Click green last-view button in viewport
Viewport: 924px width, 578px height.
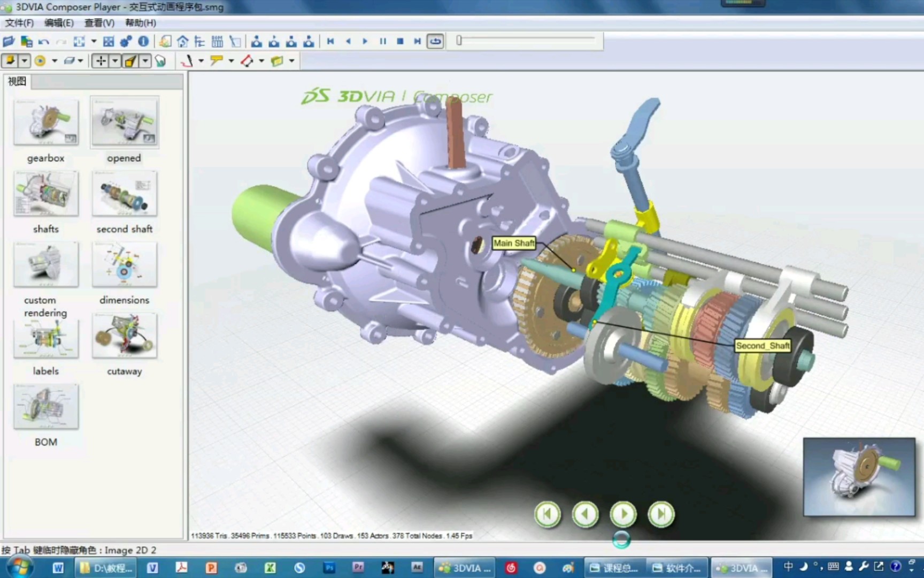661,514
